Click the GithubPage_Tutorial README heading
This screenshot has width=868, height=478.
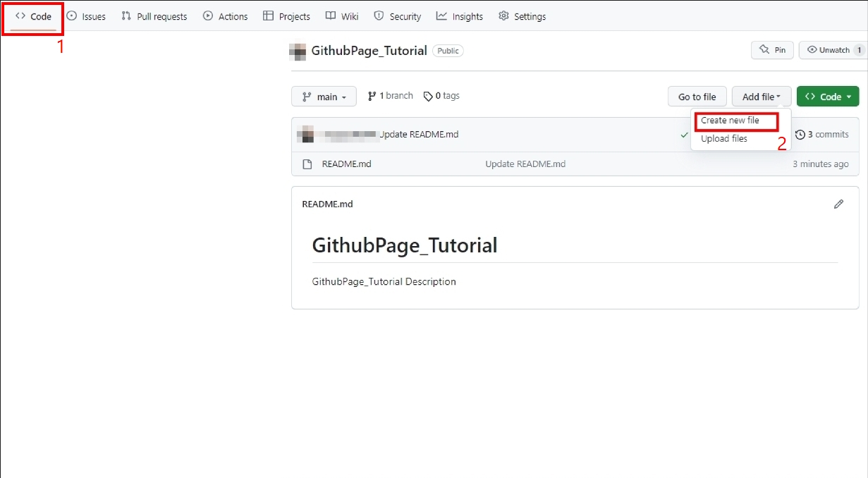pyautogui.click(x=405, y=245)
